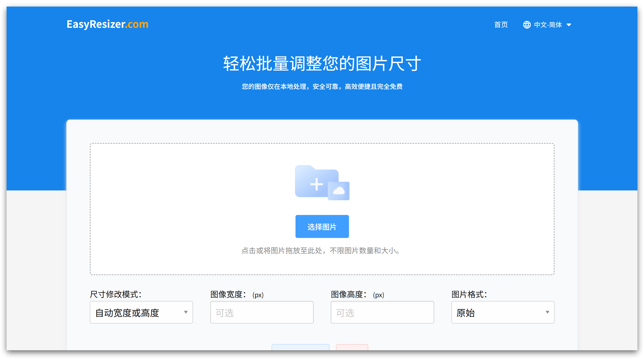
Task: Click the folder plus upload icon
Action: [316, 184]
